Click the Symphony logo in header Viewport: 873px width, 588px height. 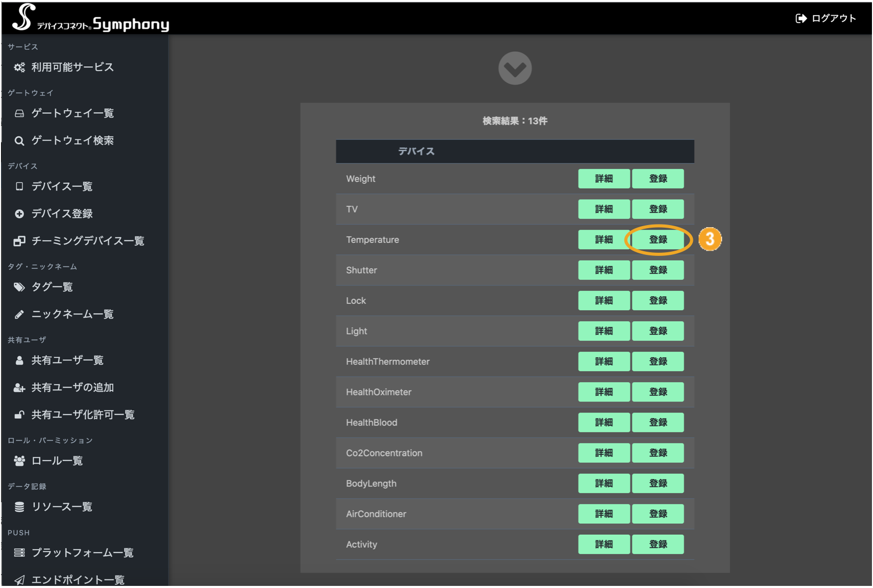(x=91, y=18)
